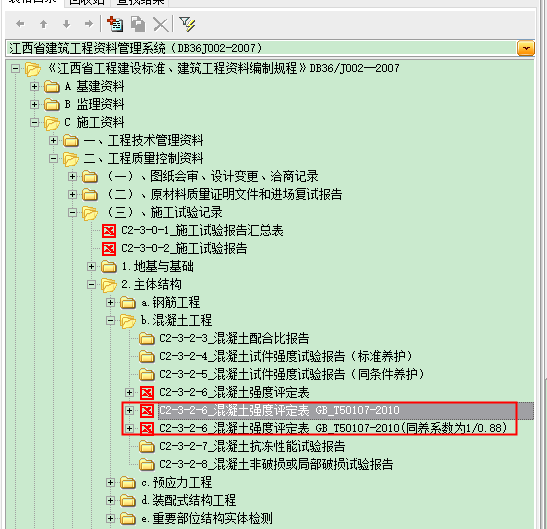This screenshot has width=547, height=529.
Task: Collapse the C 施工资料 folder
Action: (34, 122)
